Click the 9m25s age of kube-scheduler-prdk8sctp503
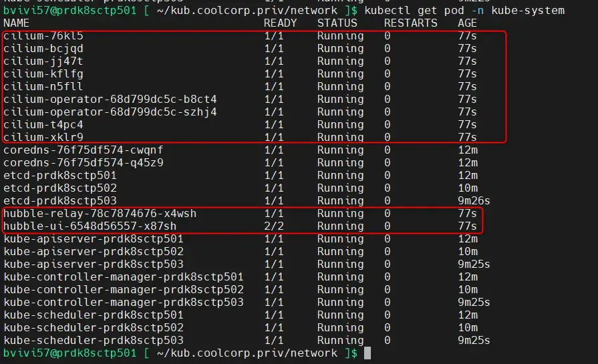Viewport: 598px width, 364px height. 474,341
